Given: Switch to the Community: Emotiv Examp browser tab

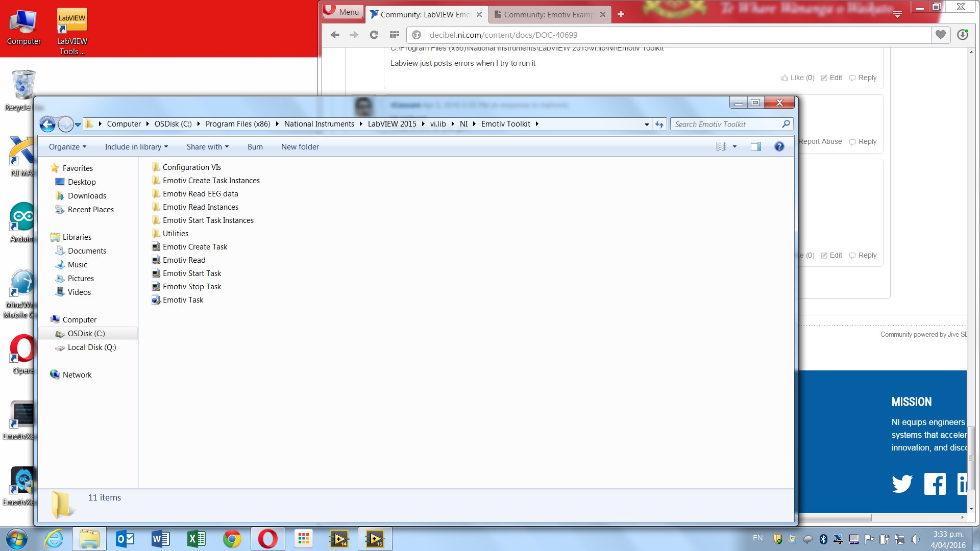Looking at the screenshot, I should click(x=549, y=14).
